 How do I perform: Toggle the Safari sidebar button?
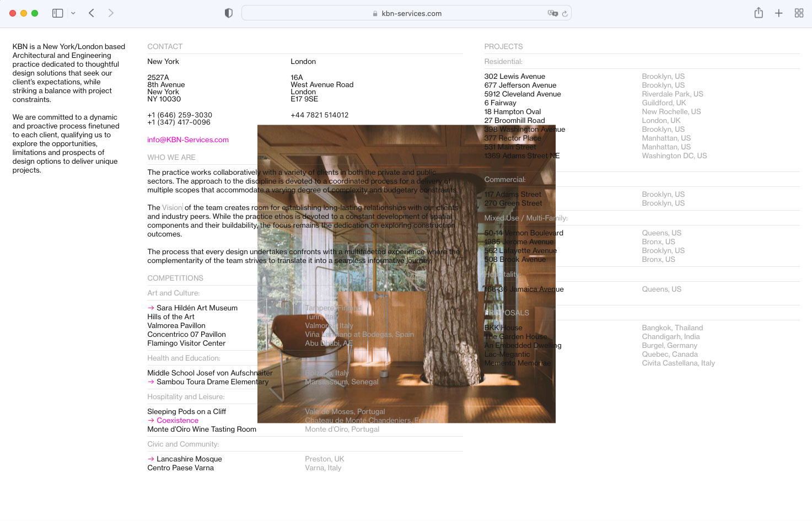pos(57,13)
